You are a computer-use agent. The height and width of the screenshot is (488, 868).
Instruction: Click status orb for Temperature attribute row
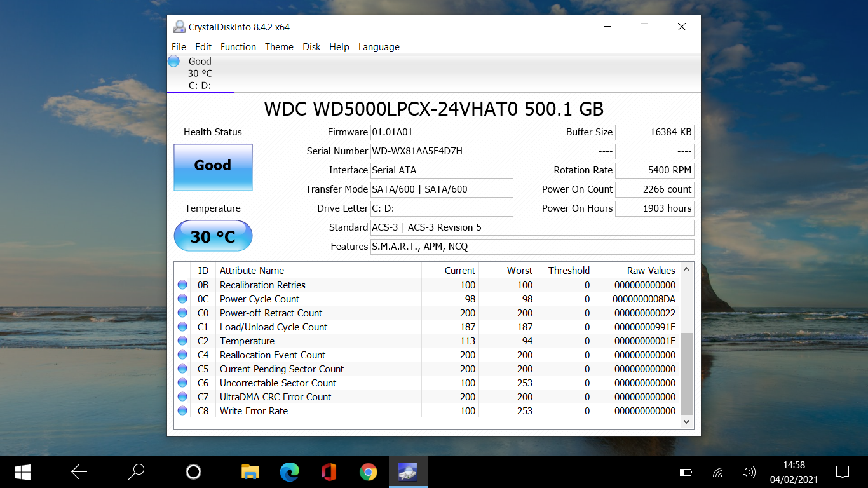[182, 341]
